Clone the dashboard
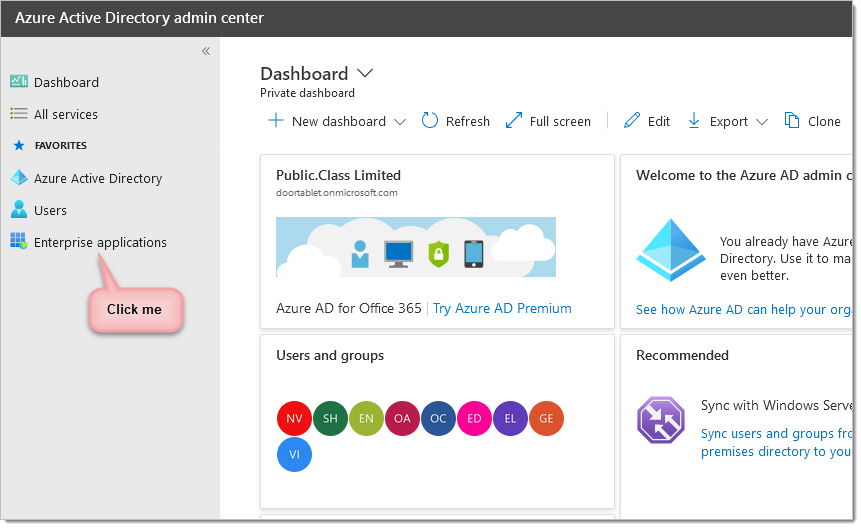 click(813, 121)
